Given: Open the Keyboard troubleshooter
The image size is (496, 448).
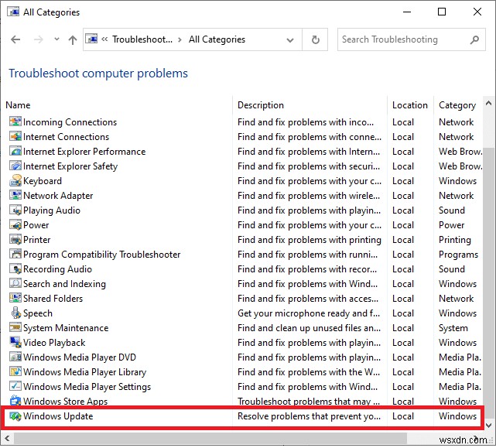Looking at the screenshot, I should (x=43, y=181).
